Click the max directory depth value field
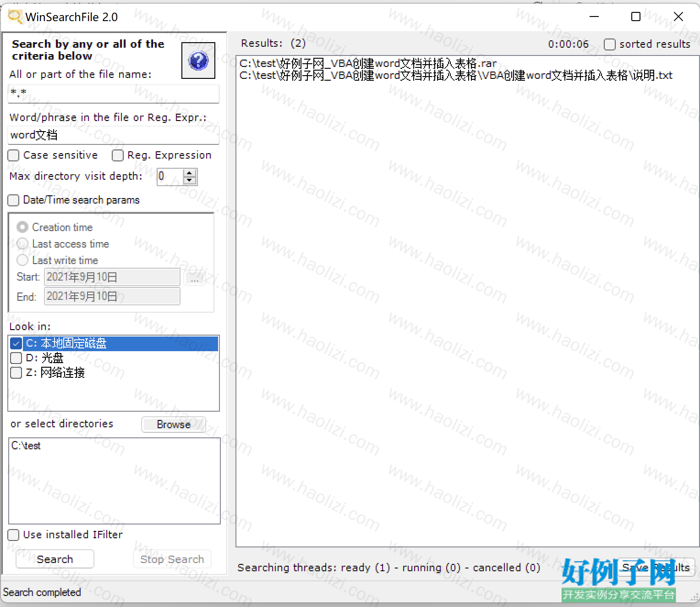700x607 pixels. 170,177
